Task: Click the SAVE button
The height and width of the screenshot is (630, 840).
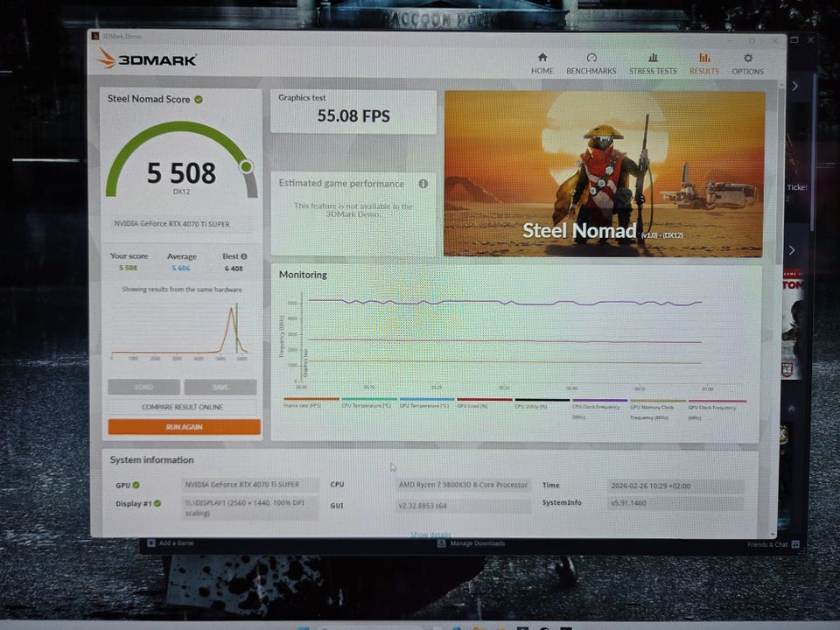Action: coord(220,387)
